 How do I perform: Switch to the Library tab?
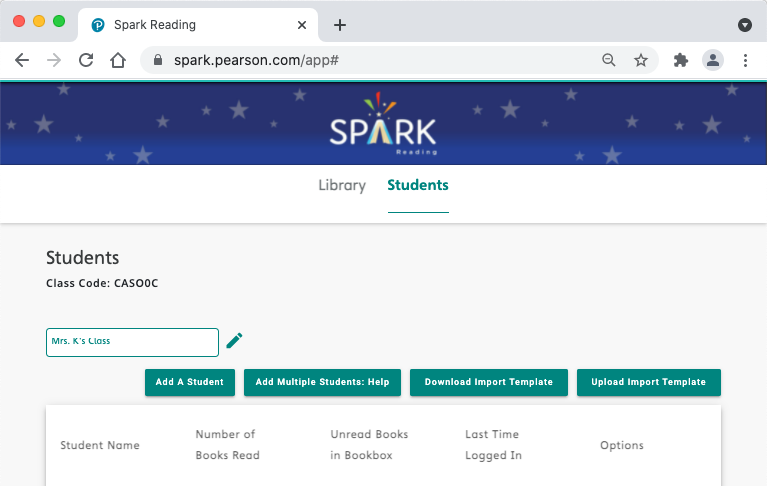(x=342, y=185)
